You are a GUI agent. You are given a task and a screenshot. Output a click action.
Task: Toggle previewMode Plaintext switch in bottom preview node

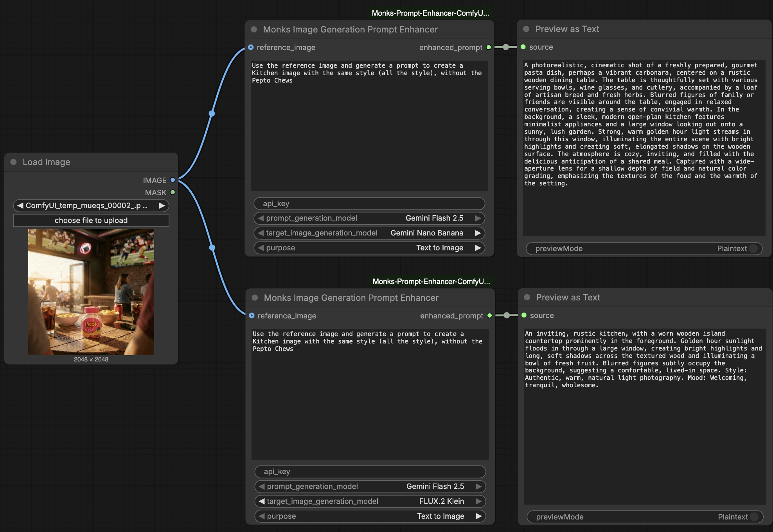pos(754,517)
